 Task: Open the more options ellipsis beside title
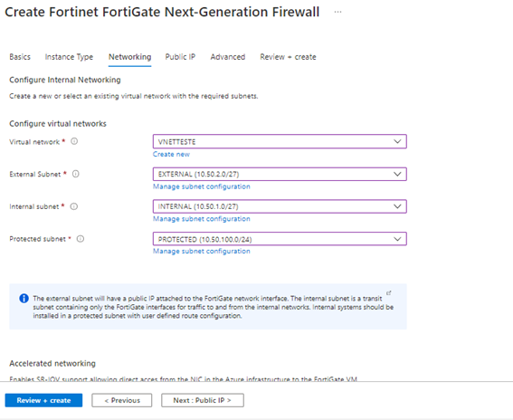coord(338,12)
